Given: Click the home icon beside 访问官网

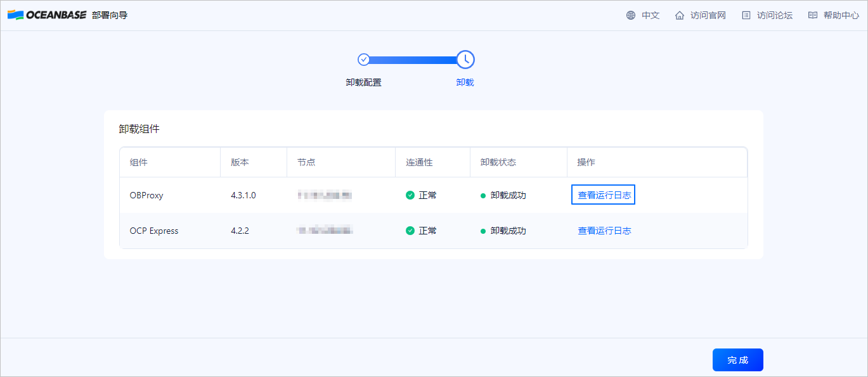Looking at the screenshot, I should (x=680, y=15).
